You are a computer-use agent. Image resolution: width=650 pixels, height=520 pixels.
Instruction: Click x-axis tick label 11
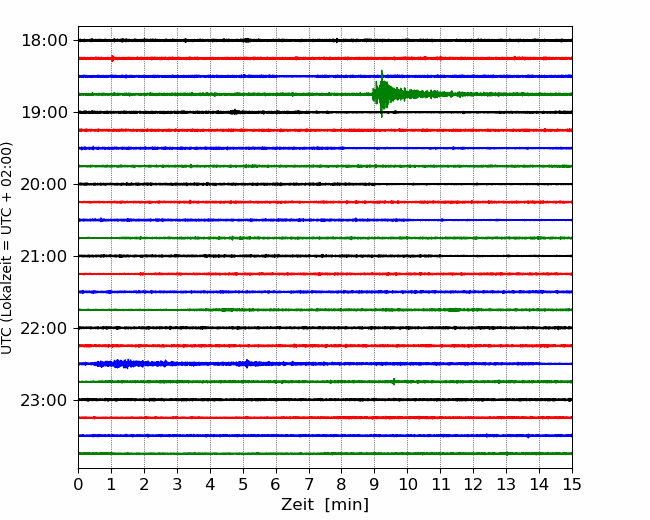point(441,484)
